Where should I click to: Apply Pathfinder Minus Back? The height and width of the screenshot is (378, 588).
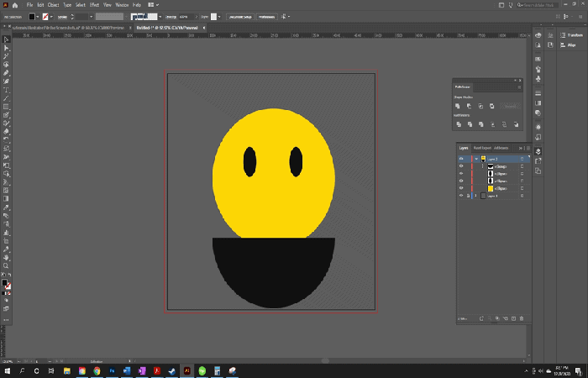pos(516,124)
